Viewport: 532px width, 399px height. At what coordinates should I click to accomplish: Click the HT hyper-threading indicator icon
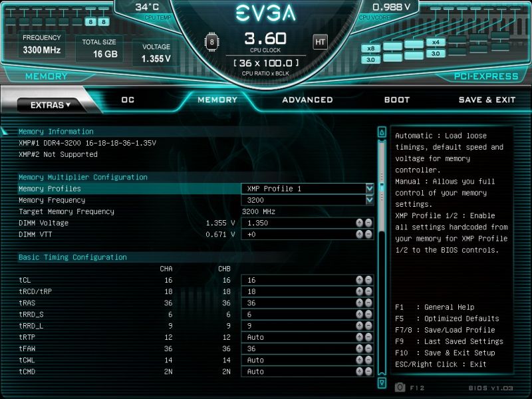tap(320, 42)
